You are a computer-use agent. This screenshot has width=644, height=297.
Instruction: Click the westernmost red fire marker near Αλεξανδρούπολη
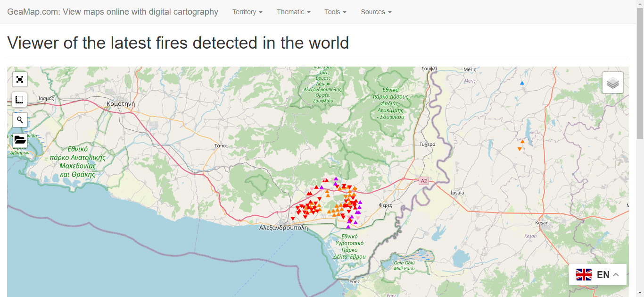(293, 219)
